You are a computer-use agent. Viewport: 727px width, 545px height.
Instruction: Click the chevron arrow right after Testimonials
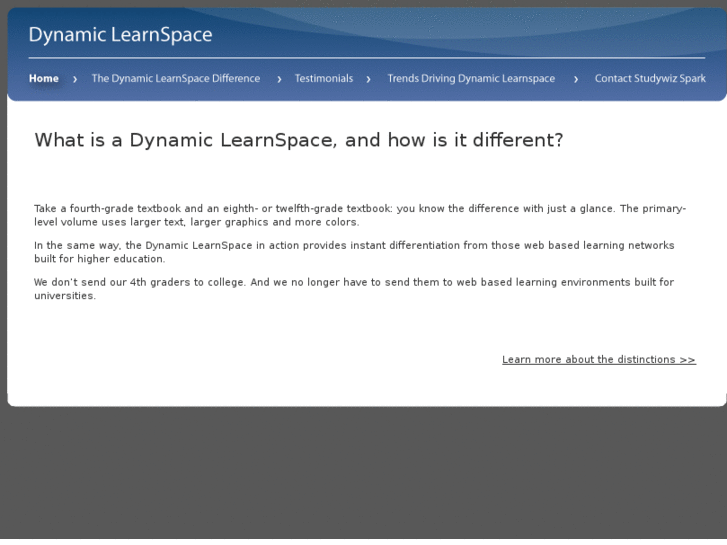(369, 79)
